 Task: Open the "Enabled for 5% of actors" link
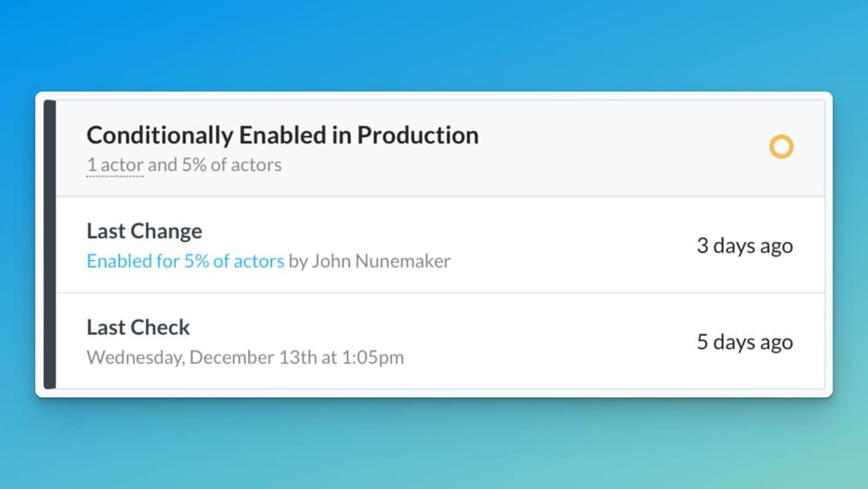coord(185,261)
